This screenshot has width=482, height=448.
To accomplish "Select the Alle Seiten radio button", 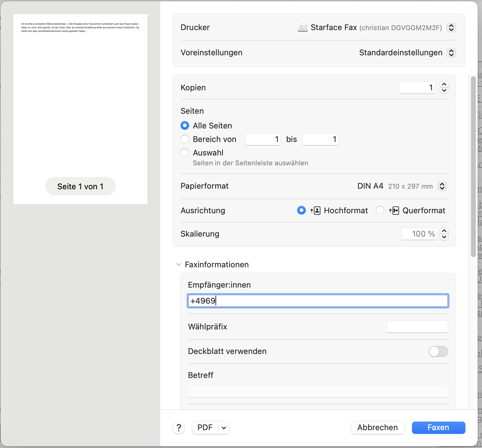I will tap(185, 126).
